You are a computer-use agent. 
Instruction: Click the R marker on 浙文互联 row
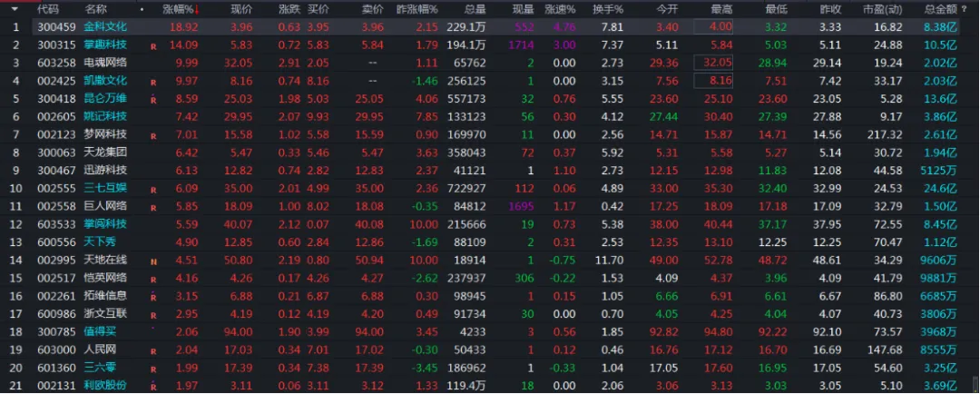pyautogui.click(x=153, y=316)
